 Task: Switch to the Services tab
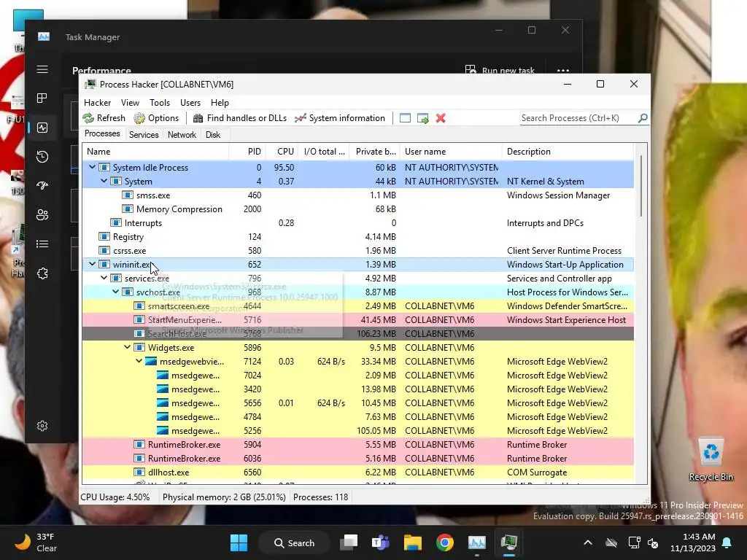tap(144, 135)
